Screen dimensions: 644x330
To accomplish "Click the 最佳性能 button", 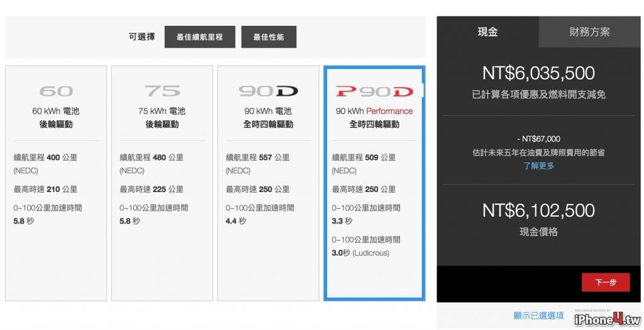I will (x=269, y=37).
